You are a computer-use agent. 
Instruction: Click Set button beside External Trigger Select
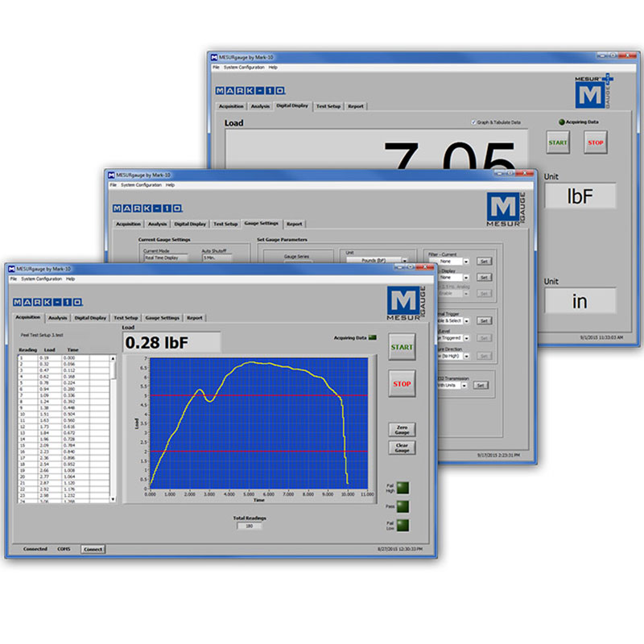485,320
